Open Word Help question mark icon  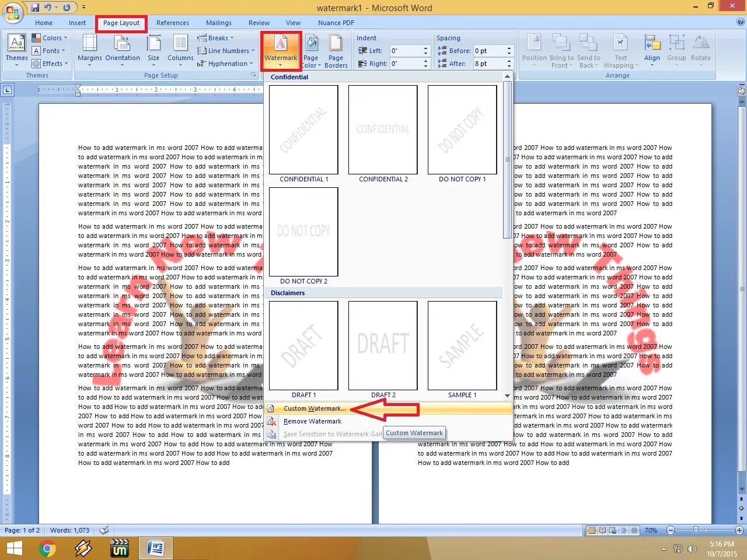[x=741, y=22]
